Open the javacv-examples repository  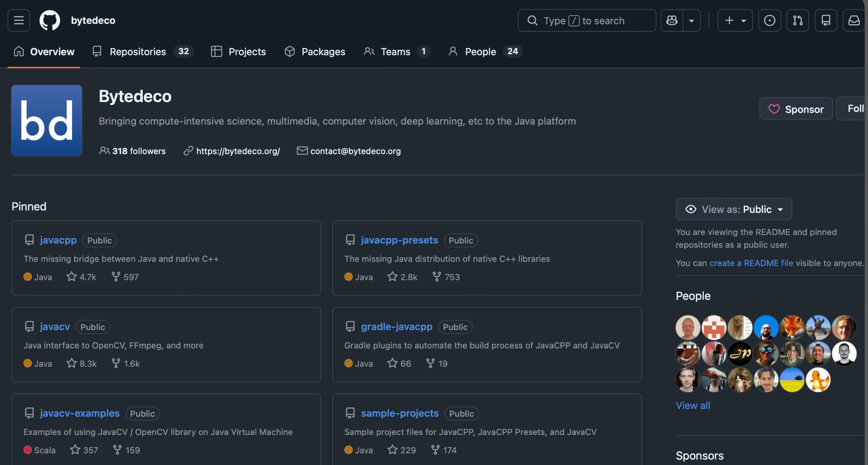(x=80, y=413)
